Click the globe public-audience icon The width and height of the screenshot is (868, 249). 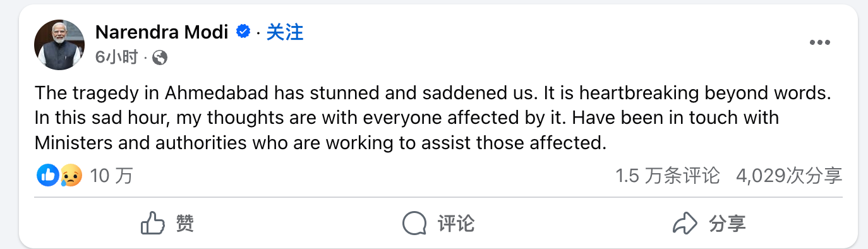click(x=160, y=58)
